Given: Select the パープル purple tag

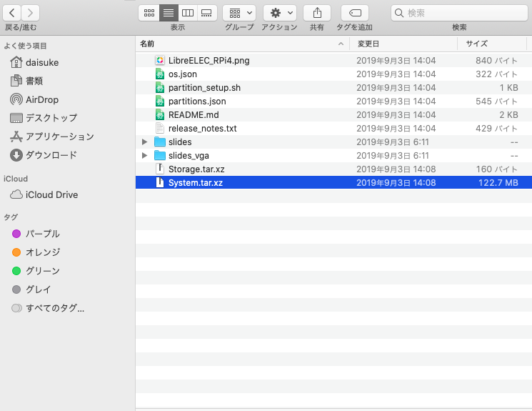Looking at the screenshot, I should coord(36,234).
